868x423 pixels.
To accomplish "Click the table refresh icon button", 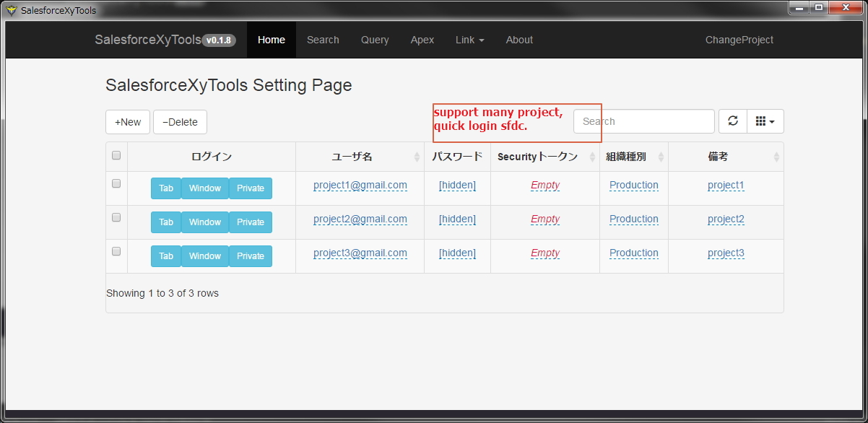I will pos(732,121).
